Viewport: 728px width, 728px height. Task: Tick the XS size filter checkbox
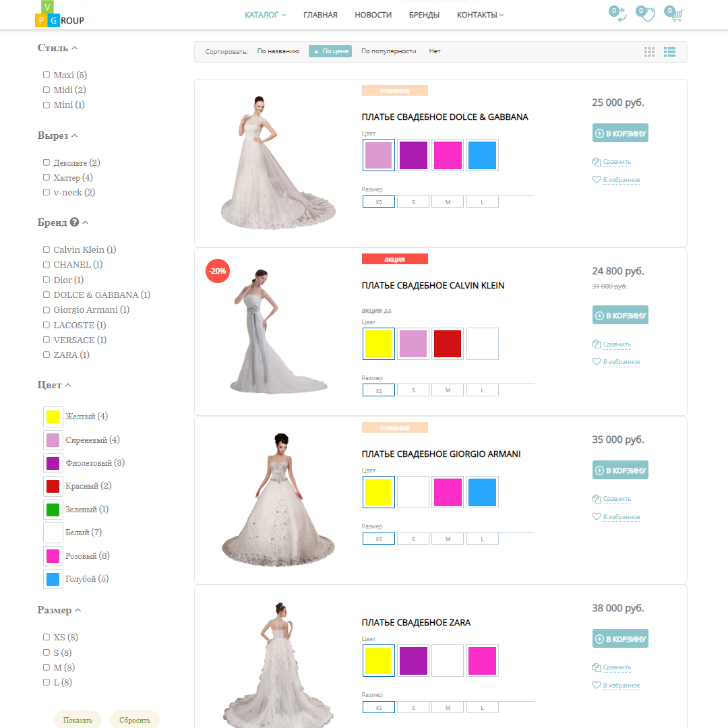coord(47,637)
